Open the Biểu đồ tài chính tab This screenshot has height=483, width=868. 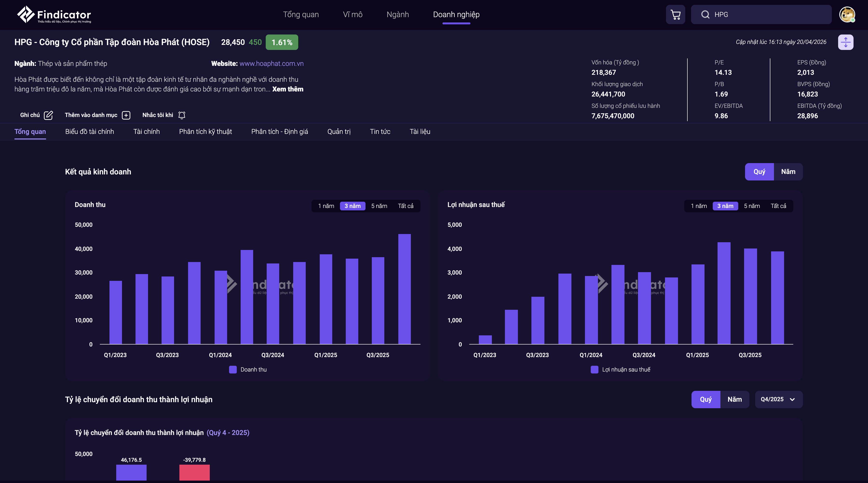(x=89, y=131)
